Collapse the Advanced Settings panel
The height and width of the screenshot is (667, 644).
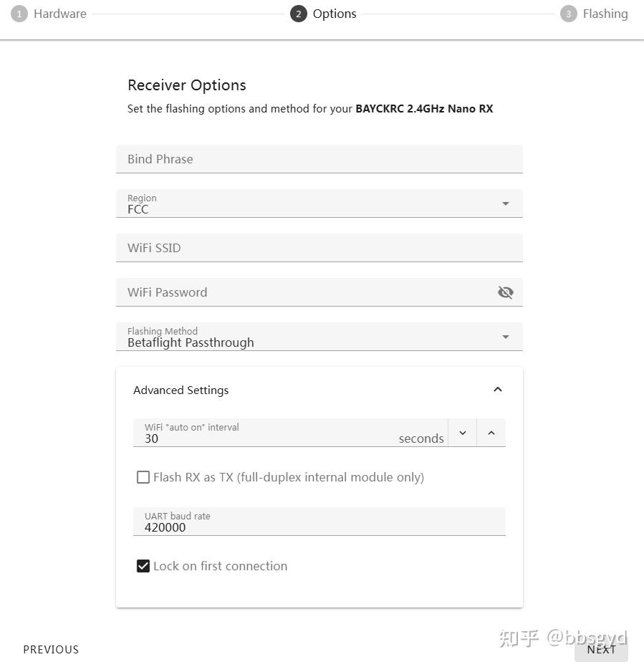point(498,390)
